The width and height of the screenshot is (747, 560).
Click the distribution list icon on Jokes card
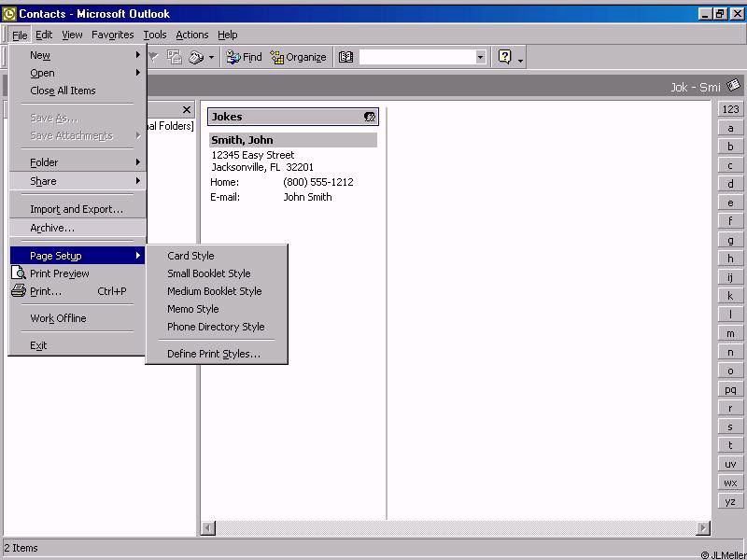click(370, 117)
